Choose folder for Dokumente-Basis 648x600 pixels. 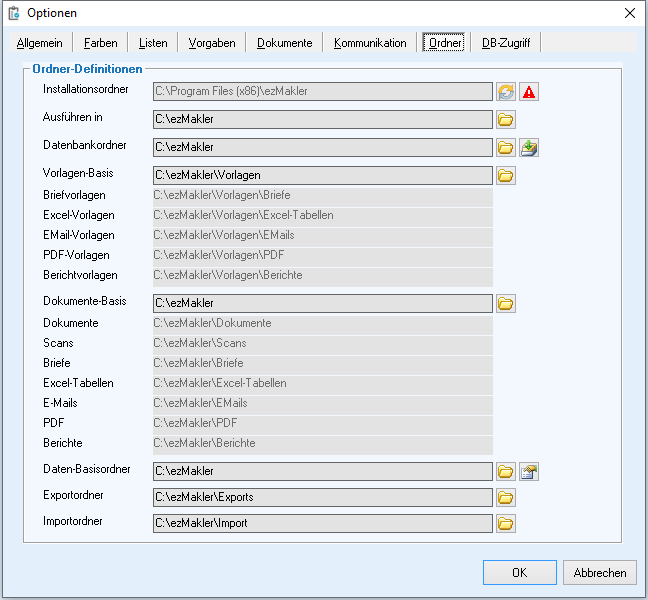coord(506,303)
